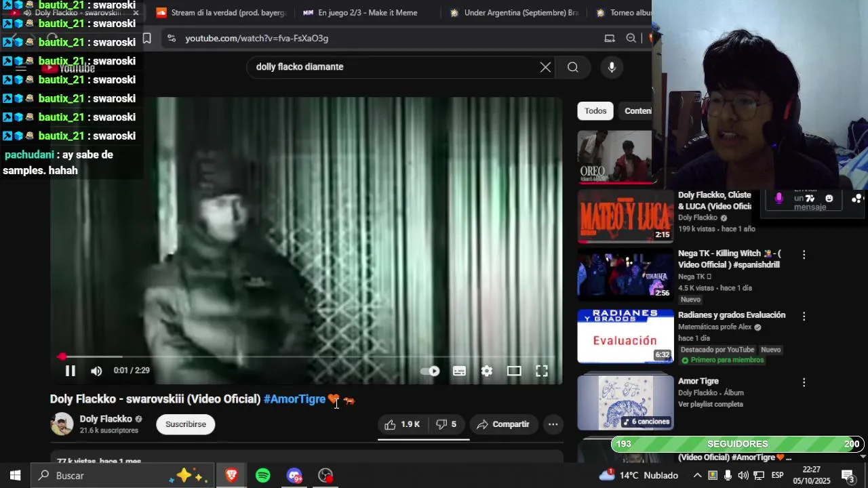This screenshot has width=868, height=488.
Task: Subscribe with the Suscribirse button
Action: [x=186, y=424]
